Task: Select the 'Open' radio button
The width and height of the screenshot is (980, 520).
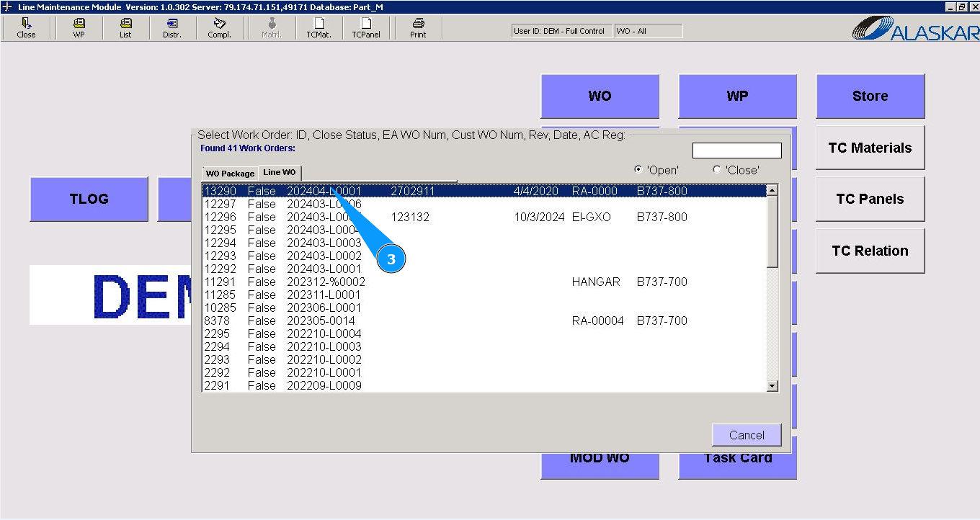Action: click(638, 170)
